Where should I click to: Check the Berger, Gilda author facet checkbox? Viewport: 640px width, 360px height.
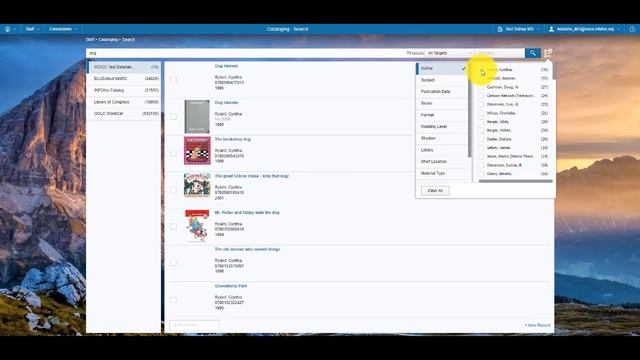pos(481,122)
